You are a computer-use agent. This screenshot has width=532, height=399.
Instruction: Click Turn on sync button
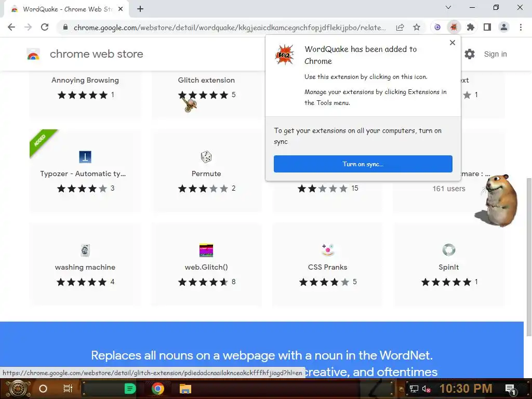[x=363, y=164]
